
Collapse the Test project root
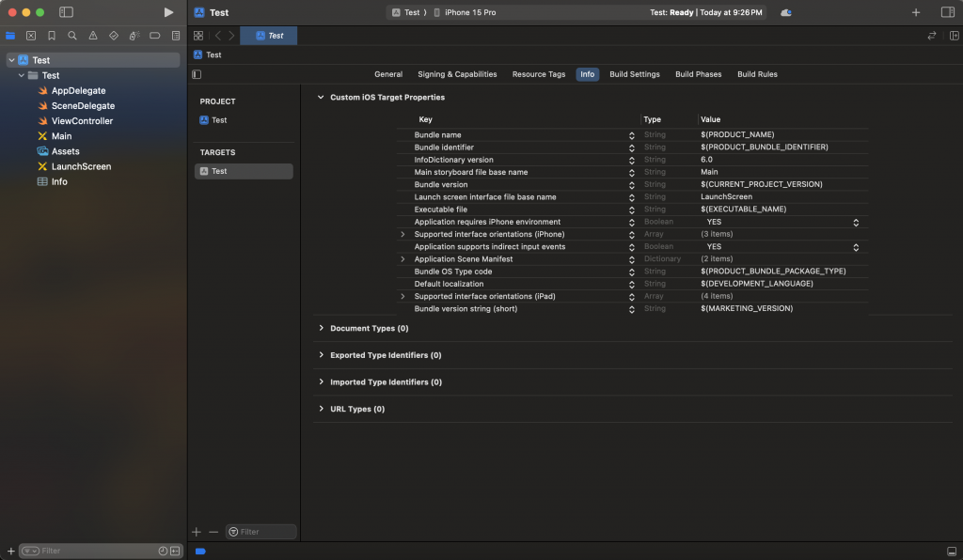[11, 60]
